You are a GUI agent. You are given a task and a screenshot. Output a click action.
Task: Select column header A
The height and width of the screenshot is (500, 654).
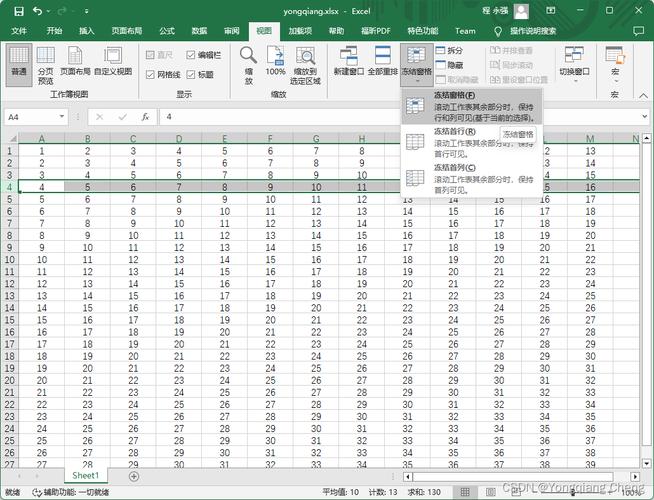41,138
